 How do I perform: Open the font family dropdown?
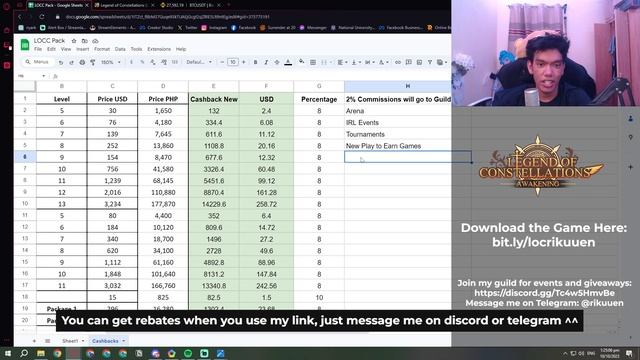[199, 62]
